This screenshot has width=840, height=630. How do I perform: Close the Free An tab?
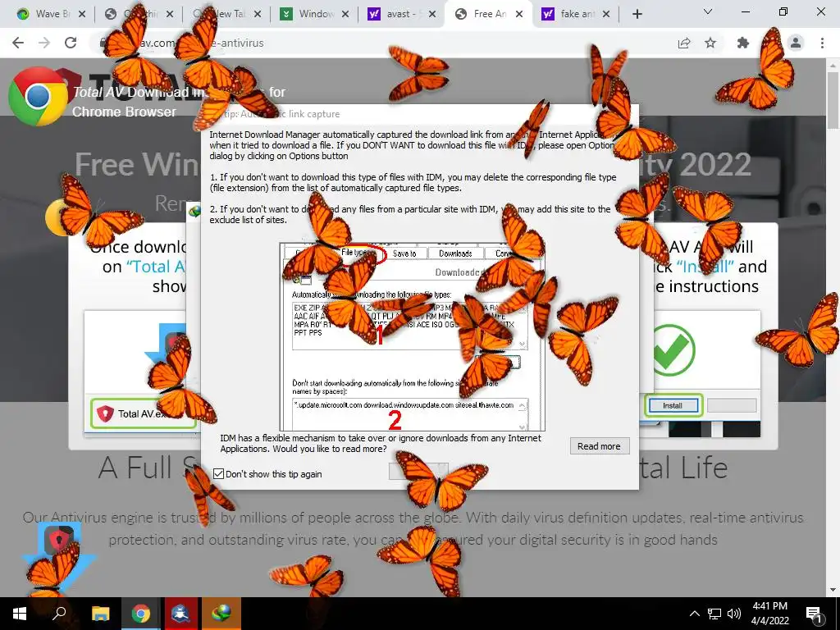519,15
